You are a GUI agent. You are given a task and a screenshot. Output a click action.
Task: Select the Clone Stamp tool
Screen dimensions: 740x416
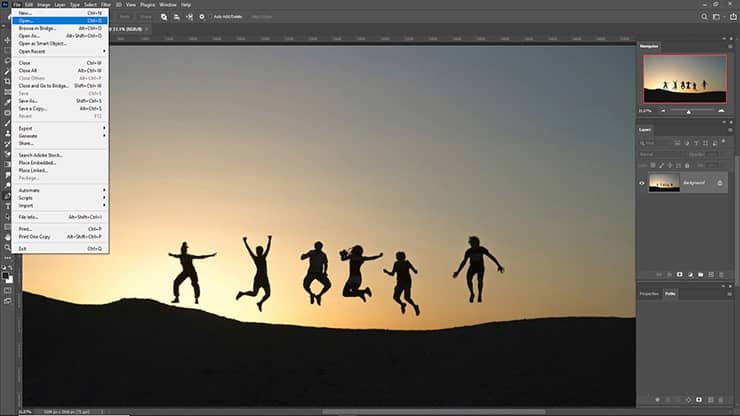click(x=7, y=134)
